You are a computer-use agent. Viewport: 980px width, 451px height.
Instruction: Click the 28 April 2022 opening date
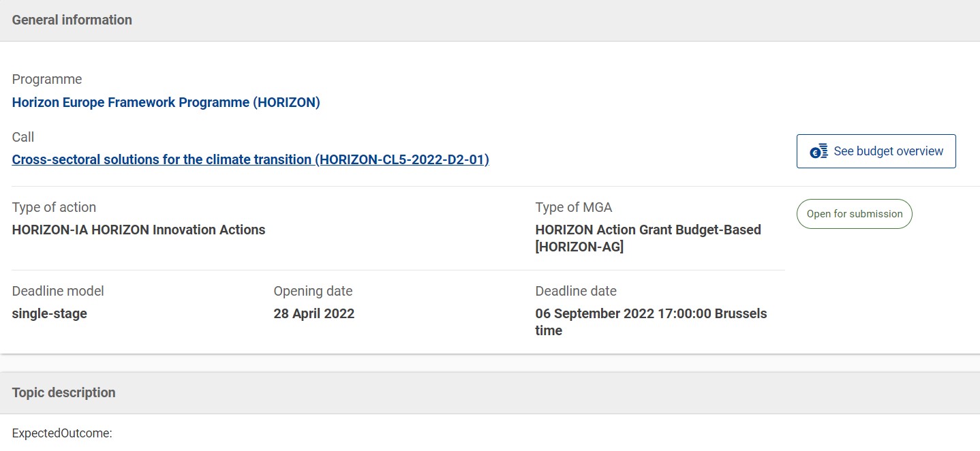pos(313,314)
